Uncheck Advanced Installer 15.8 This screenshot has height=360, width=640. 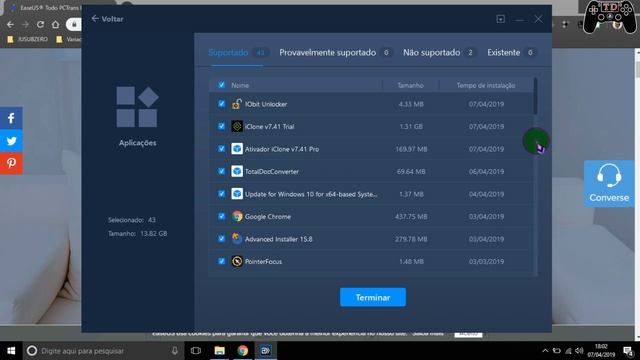pyautogui.click(x=221, y=238)
